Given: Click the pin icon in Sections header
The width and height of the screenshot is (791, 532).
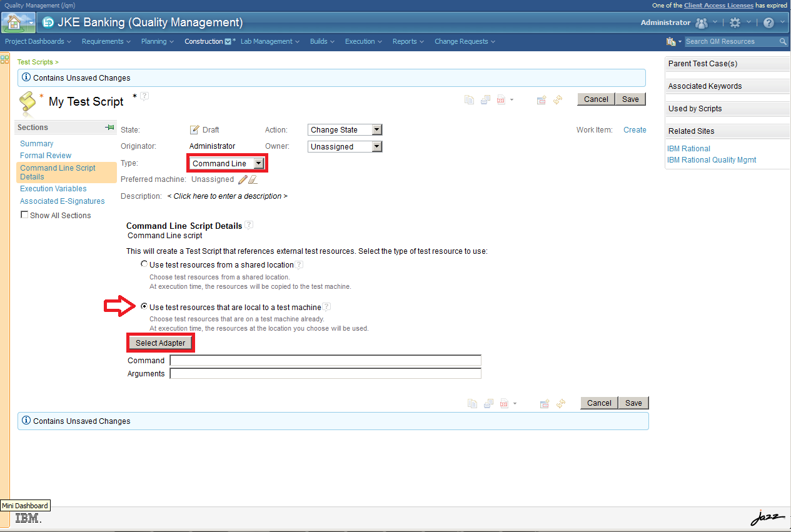Looking at the screenshot, I should point(109,128).
